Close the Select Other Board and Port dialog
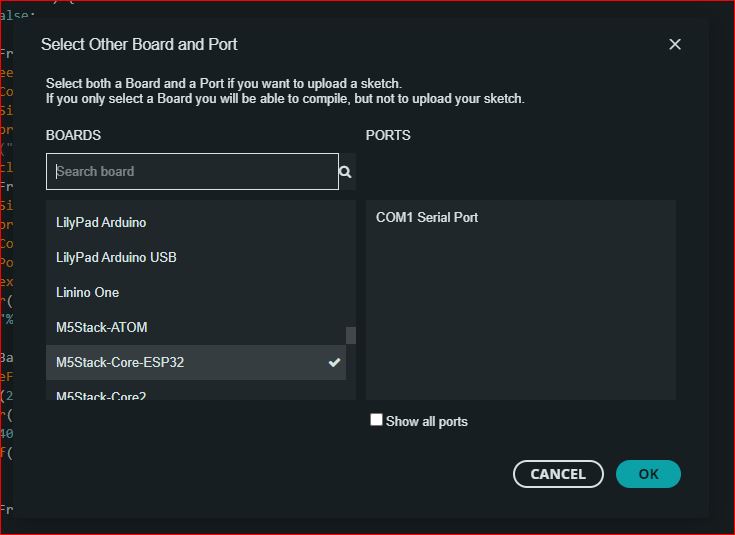 [675, 44]
